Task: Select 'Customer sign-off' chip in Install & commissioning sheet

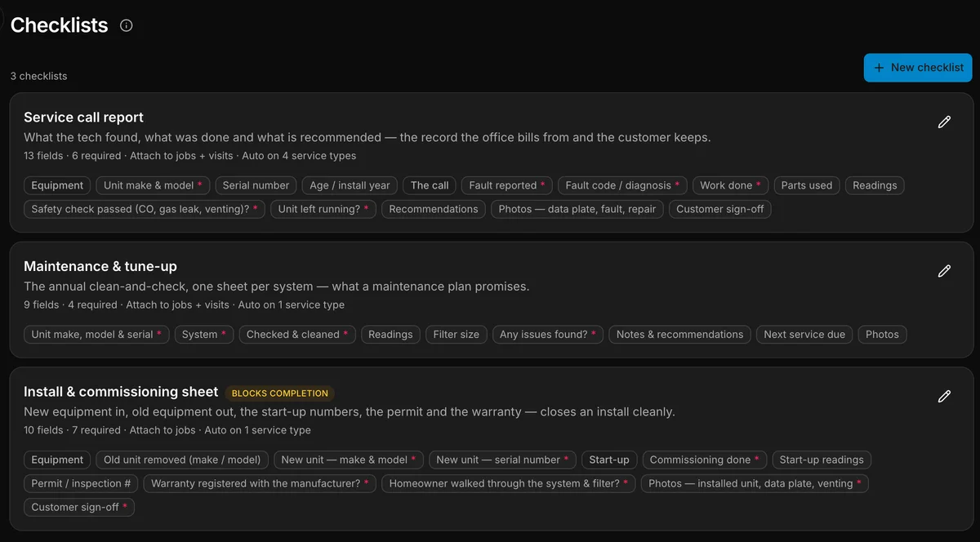Action: [80, 507]
